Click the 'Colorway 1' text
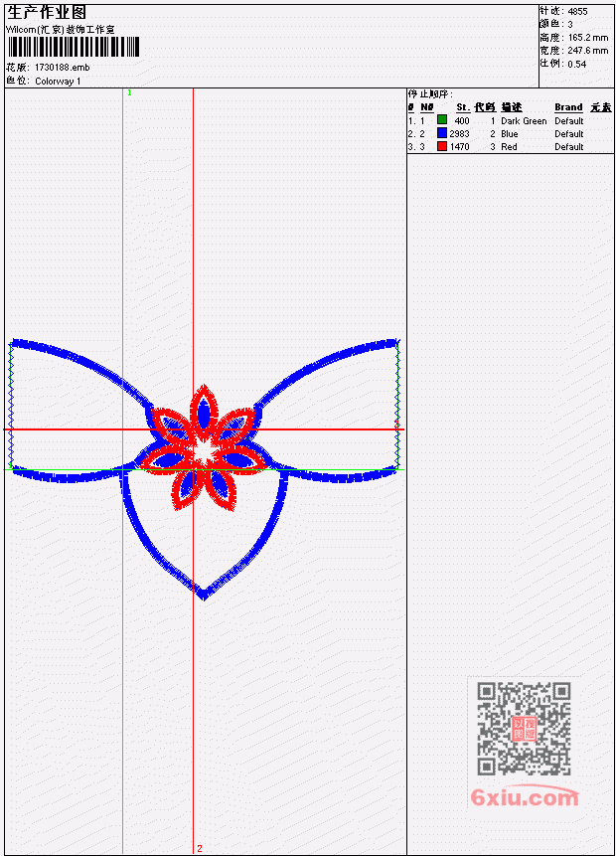Viewport: 616px width, 856px height. click(58, 82)
